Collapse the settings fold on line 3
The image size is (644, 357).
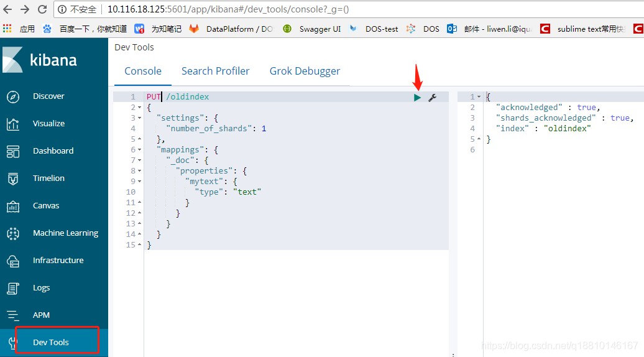pyautogui.click(x=140, y=118)
